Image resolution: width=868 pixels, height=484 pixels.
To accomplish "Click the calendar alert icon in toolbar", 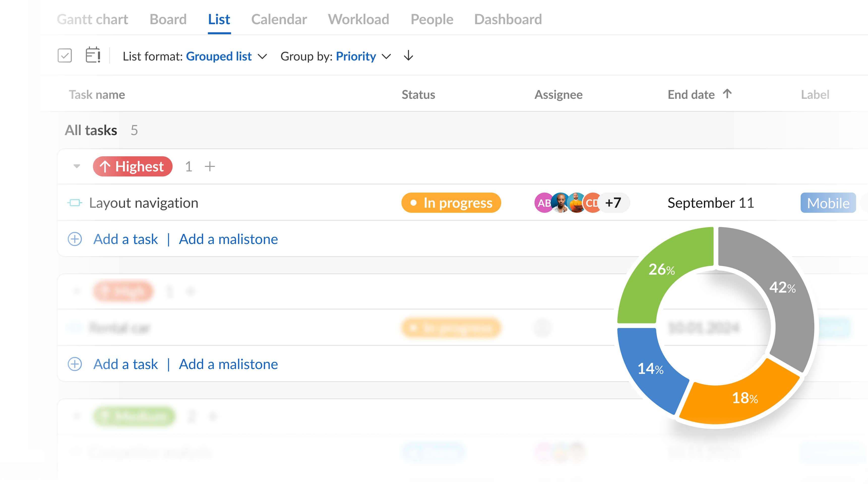I will tap(93, 55).
